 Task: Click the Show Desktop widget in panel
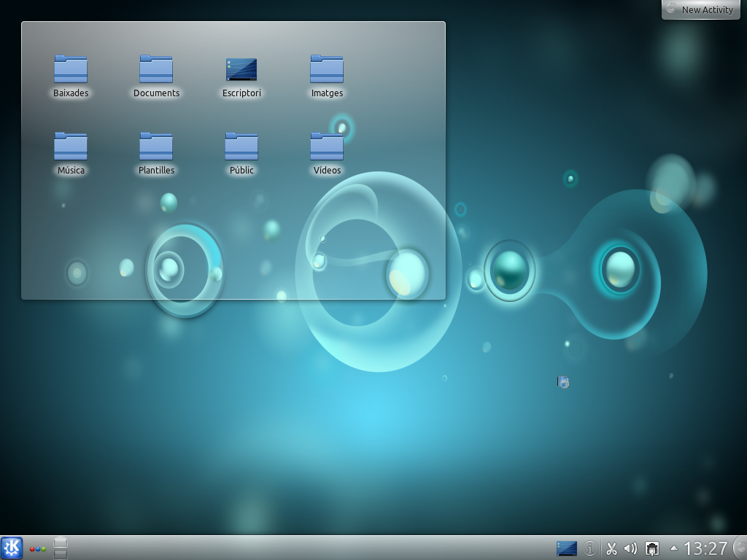(566, 548)
